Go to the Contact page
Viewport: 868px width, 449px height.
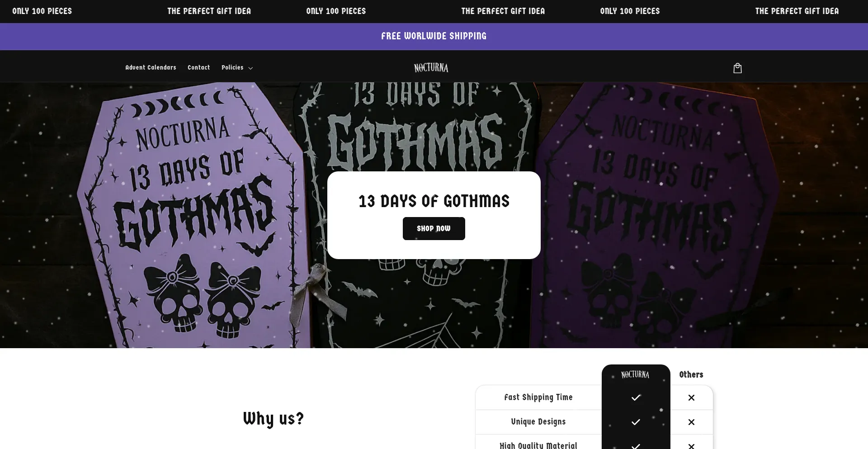pos(199,67)
